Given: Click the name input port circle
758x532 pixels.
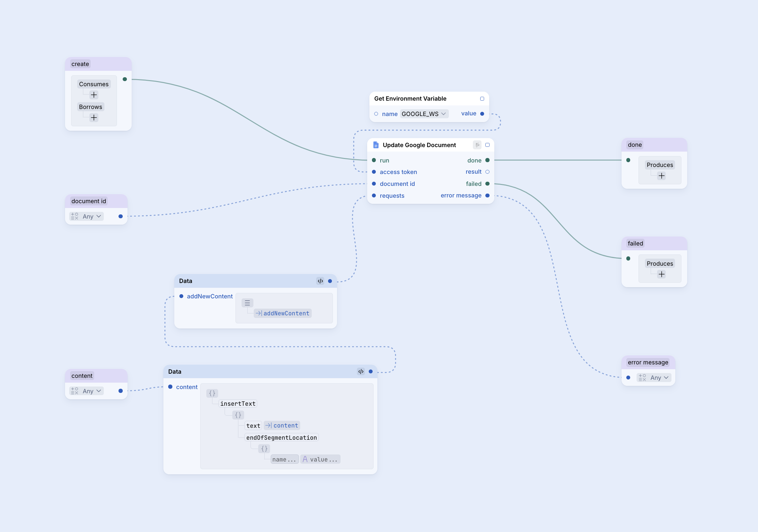Looking at the screenshot, I should point(376,114).
